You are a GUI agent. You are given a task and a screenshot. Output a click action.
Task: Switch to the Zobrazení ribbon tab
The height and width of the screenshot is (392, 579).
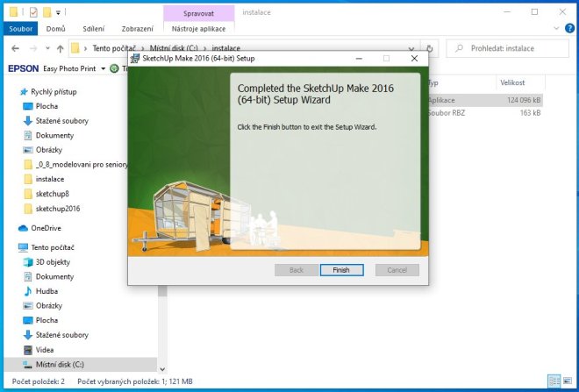pos(138,28)
